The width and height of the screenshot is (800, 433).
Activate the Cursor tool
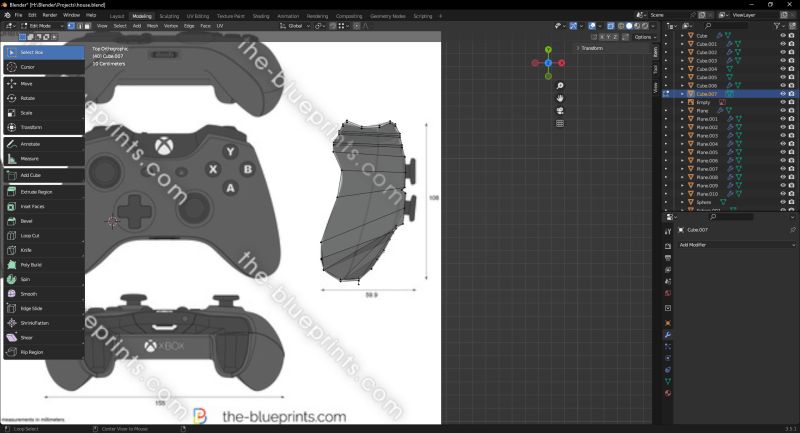pos(44,67)
